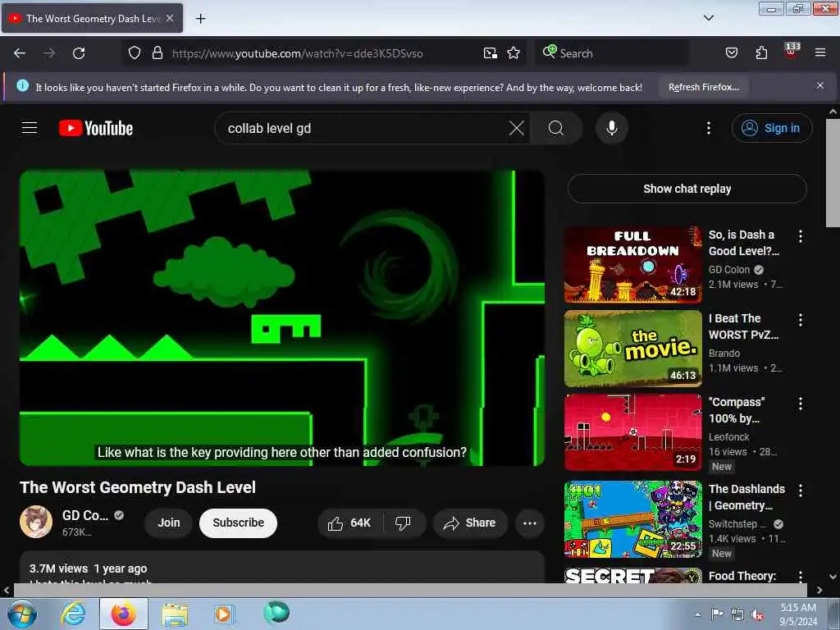Start voice search with the microphone icon
The height and width of the screenshot is (630, 840).
612,128
